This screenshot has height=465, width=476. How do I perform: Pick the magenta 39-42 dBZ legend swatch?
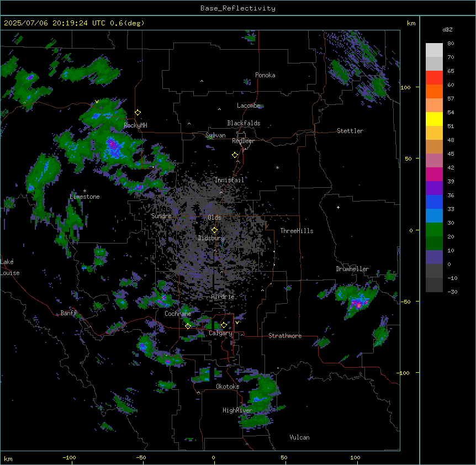tap(434, 174)
